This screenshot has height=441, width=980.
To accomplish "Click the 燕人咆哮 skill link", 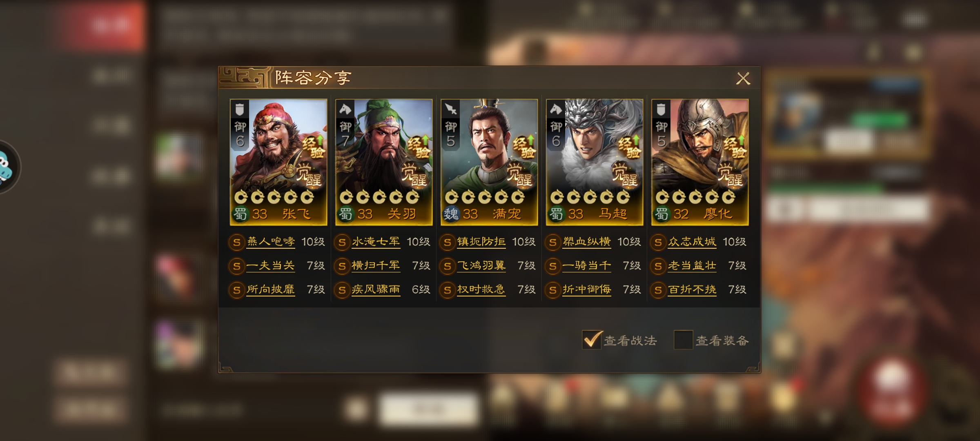I will pos(271,242).
